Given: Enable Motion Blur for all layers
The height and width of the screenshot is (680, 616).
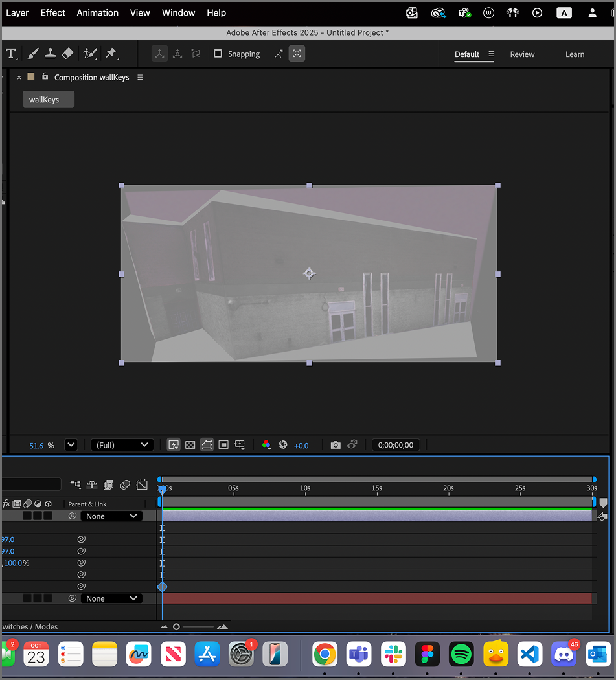Looking at the screenshot, I should (125, 484).
